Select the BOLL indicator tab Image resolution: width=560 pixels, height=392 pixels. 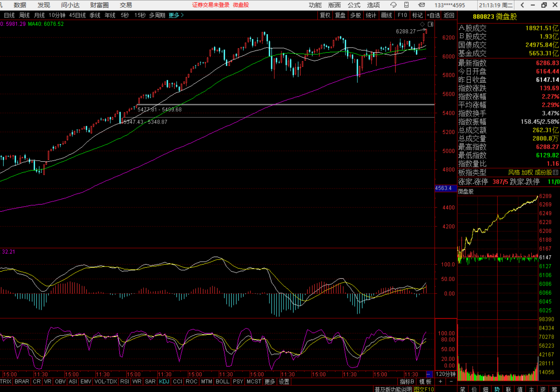222,381
